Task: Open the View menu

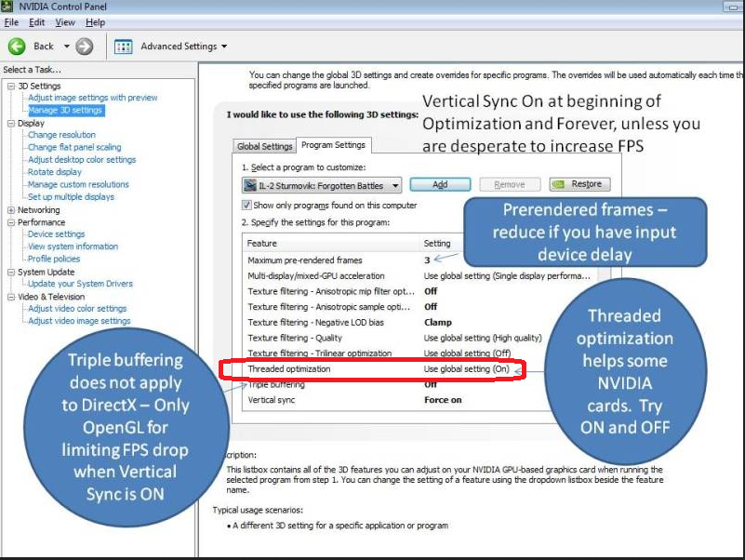Action: (65, 22)
